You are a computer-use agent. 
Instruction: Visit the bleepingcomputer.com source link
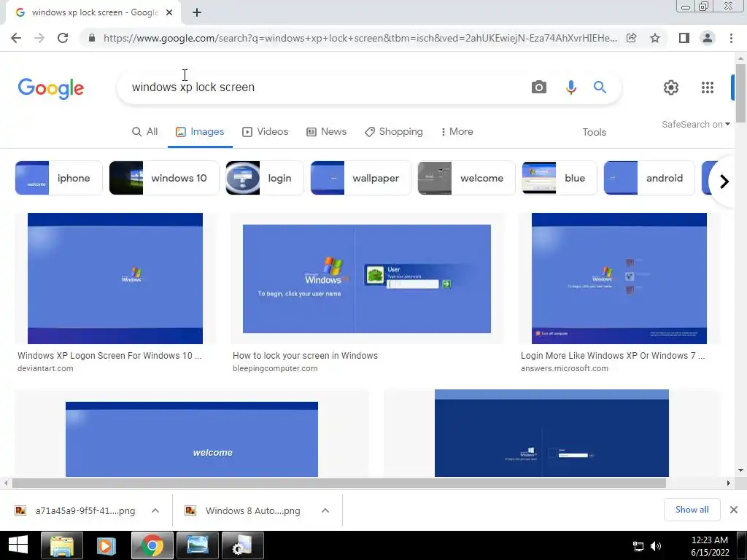(x=275, y=368)
